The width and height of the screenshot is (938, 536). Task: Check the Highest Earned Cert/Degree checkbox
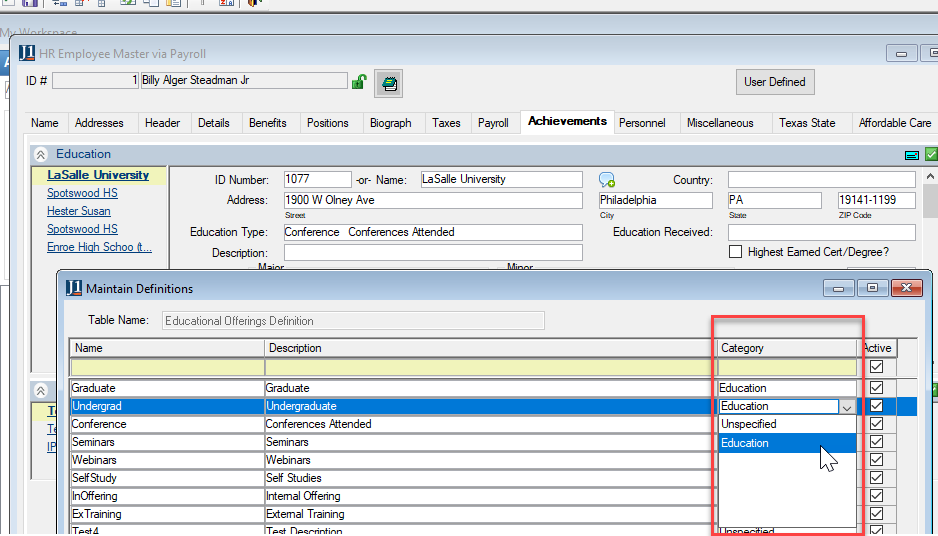(736, 252)
